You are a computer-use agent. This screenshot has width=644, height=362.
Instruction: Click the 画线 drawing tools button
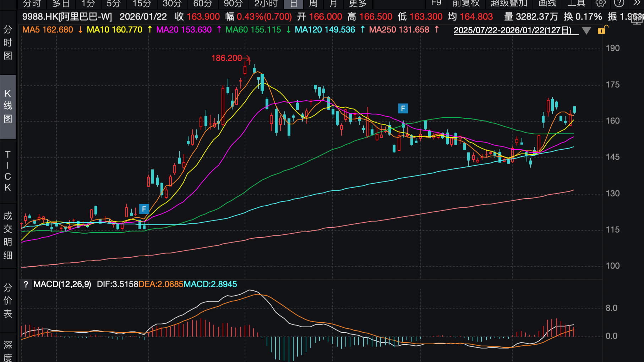(x=547, y=4)
